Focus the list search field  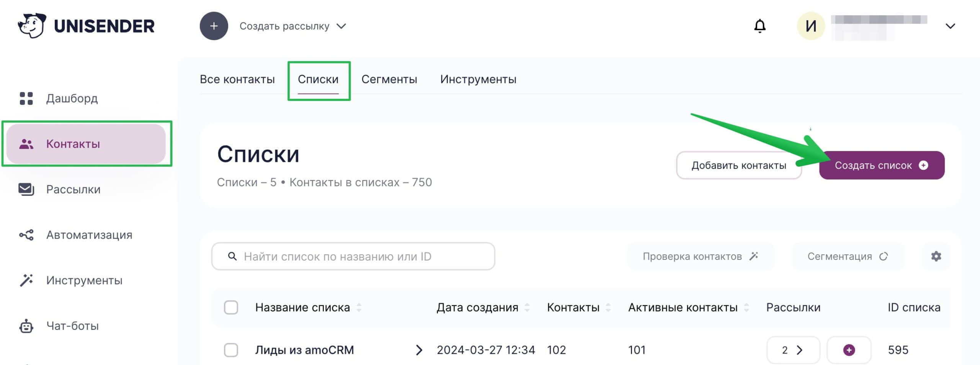[x=353, y=256]
